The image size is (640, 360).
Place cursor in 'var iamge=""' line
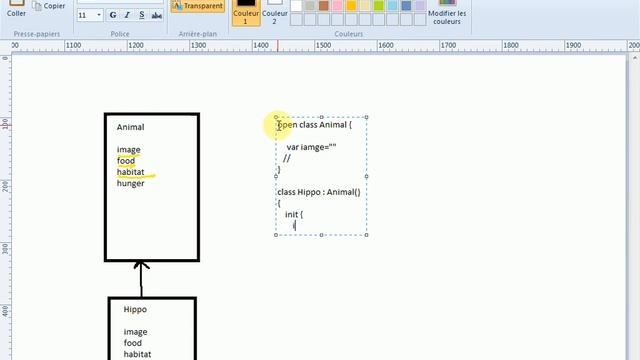311,147
